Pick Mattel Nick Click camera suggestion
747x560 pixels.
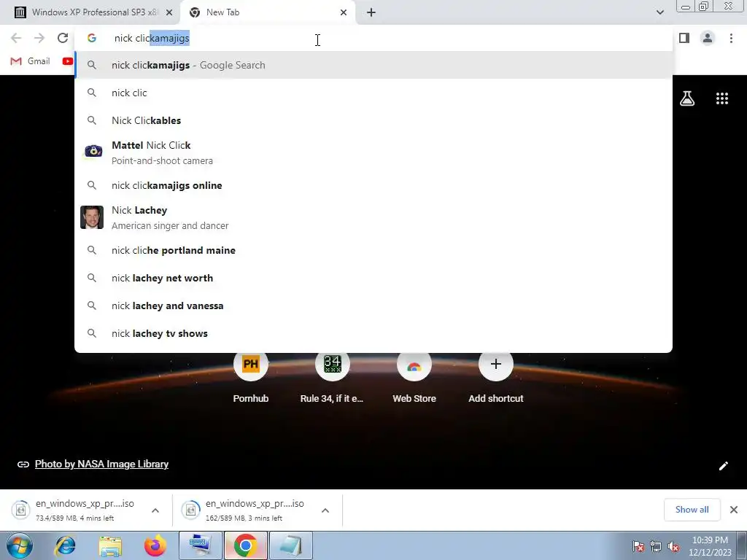pyautogui.click(x=373, y=152)
